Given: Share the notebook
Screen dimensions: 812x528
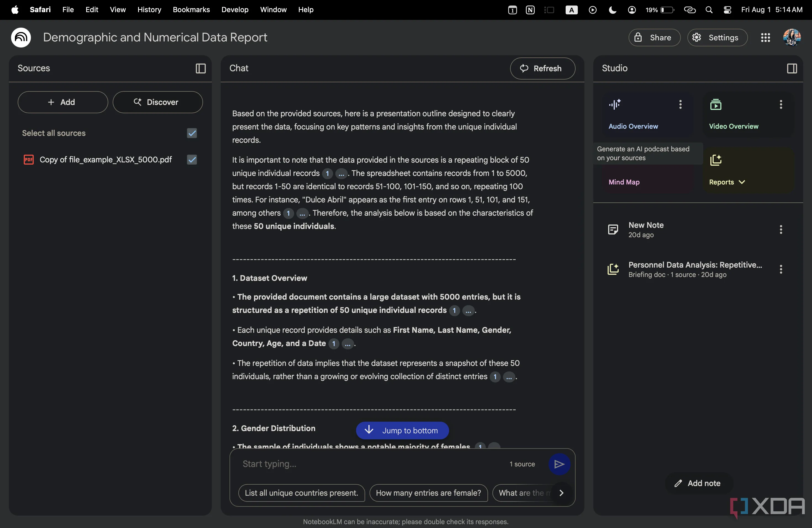Looking at the screenshot, I should pyautogui.click(x=654, y=38).
